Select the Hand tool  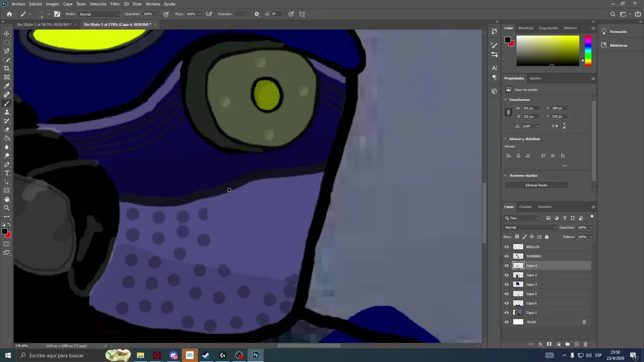pyautogui.click(x=7, y=199)
